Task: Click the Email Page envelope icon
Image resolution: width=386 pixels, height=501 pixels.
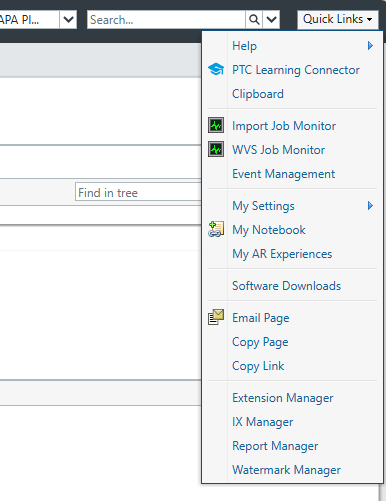Action: (216, 317)
